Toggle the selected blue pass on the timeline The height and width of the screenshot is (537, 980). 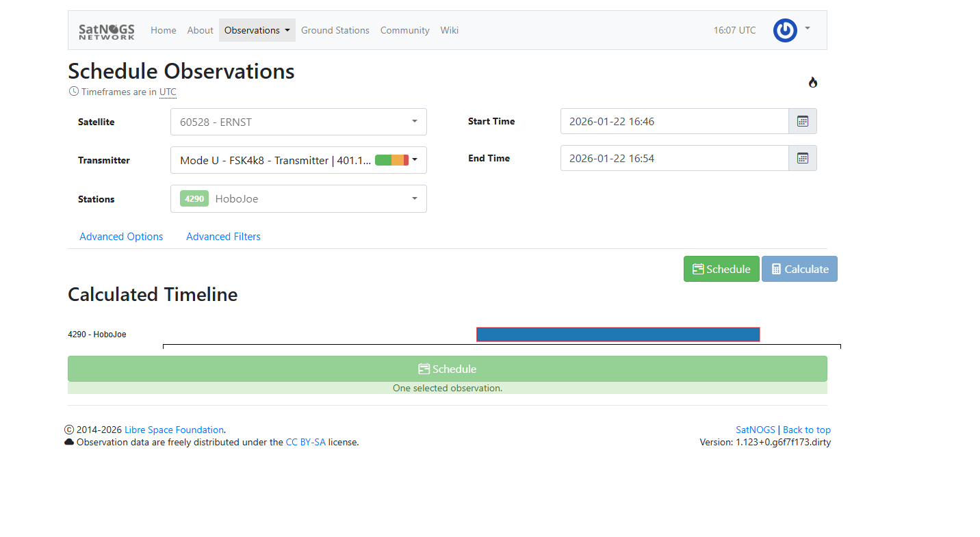(x=618, y=335)
